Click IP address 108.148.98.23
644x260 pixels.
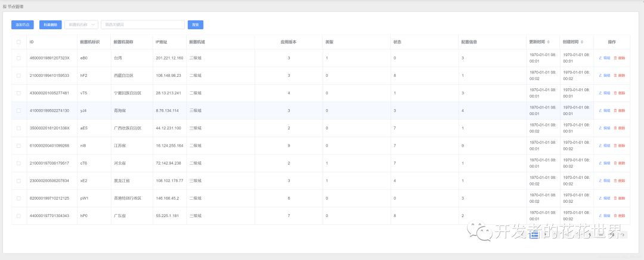[x=168, y=76]
